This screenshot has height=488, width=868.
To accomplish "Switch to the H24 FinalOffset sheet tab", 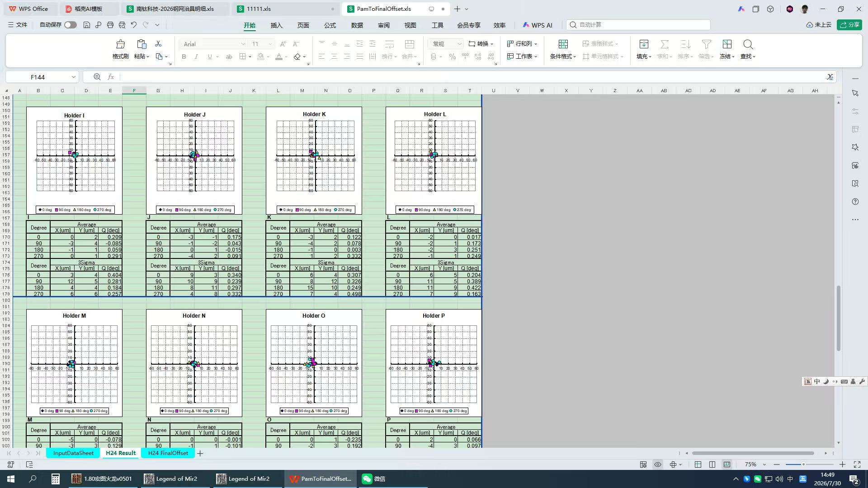I will tap(168, 453).
